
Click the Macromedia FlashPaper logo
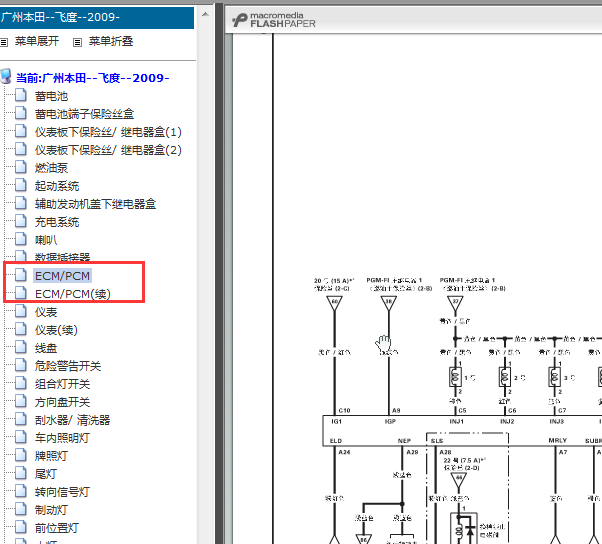coord(274,20)
